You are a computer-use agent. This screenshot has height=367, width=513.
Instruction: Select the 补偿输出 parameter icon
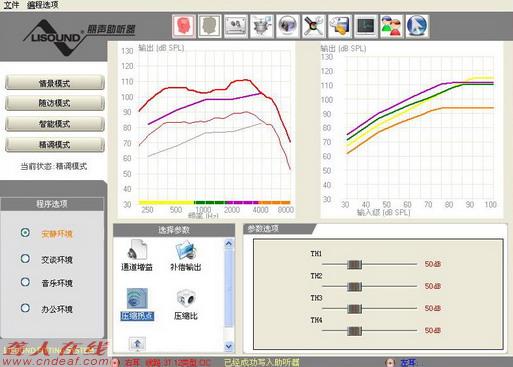click(186, 256)
